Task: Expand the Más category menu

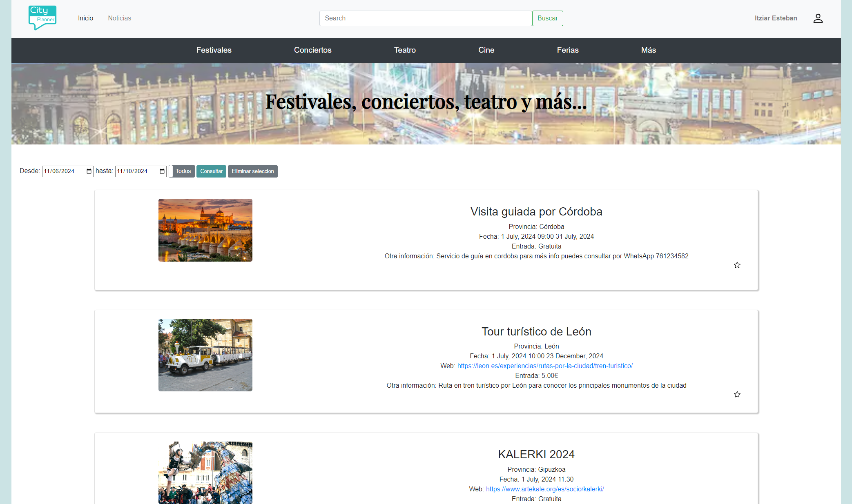Action: point(648,50)
